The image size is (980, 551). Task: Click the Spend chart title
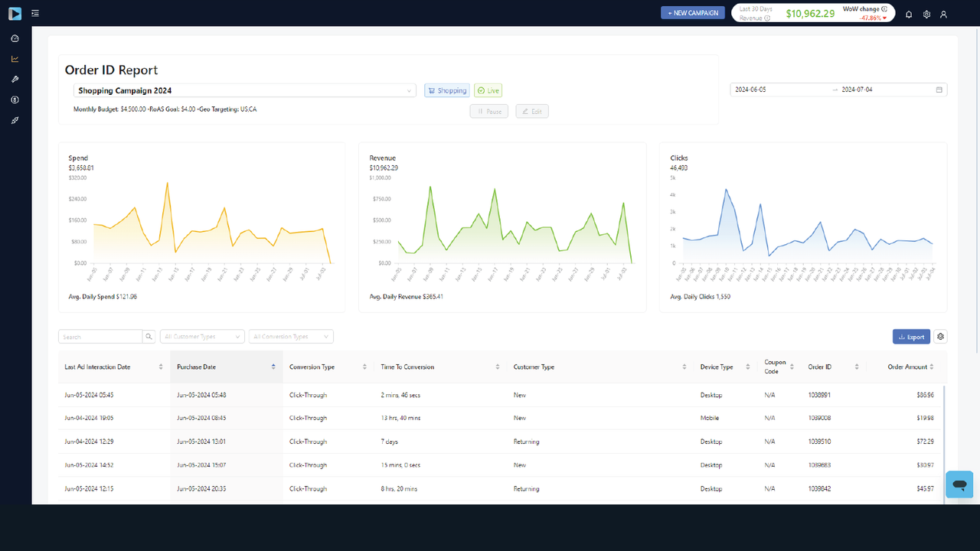tap(78, 158)
